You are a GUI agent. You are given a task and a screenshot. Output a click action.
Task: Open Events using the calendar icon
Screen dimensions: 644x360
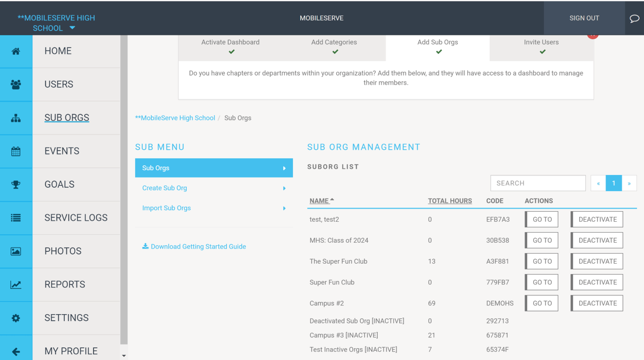pos(16,151)
